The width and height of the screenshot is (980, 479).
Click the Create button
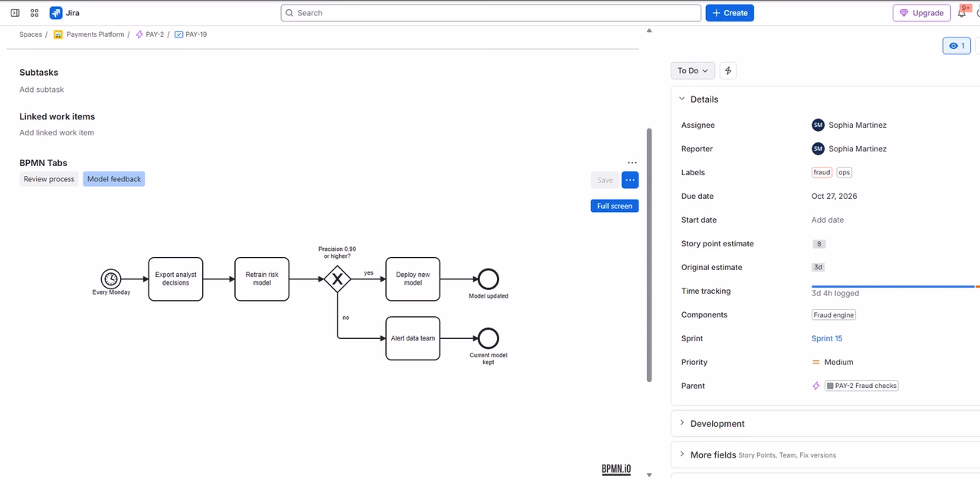[x=730, y=13]
